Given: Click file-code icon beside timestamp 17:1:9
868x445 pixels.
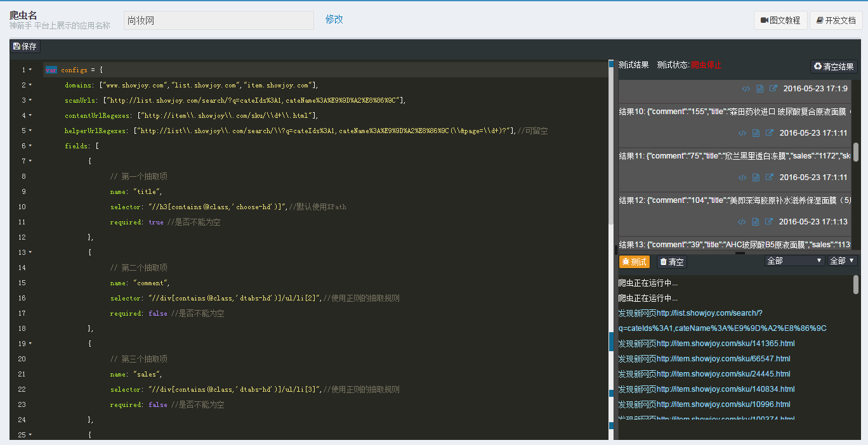Looking at the screenshot, I should point(760,89).
